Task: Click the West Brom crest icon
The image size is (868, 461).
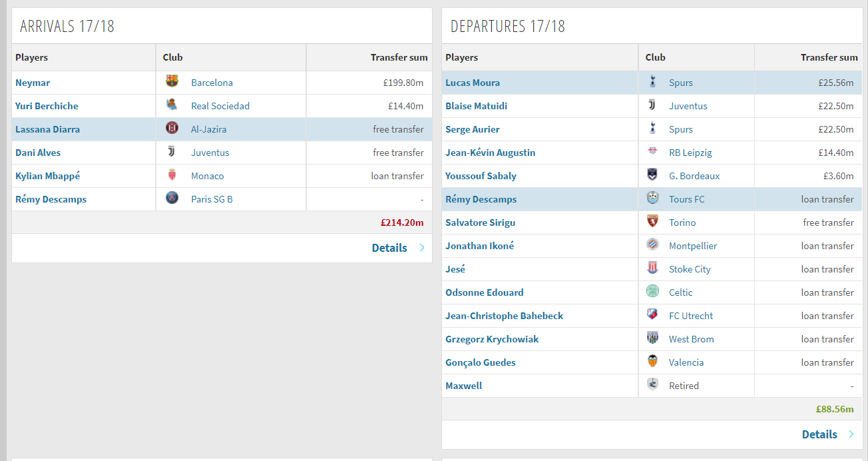Action: tap(652, 338)
